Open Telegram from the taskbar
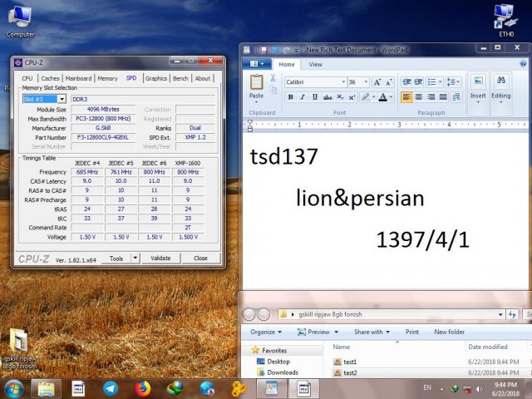Screen dimensions: 532x399 click(111, 389)
